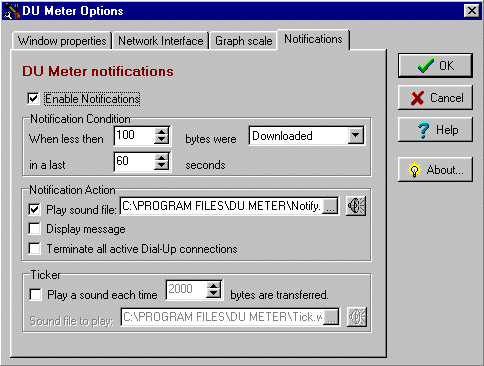Image resolution: width=484 pixels, height=366 pixels.
Task: Confirm settings with the OK button
Action: pyautogui.click(x=435, y=65)
